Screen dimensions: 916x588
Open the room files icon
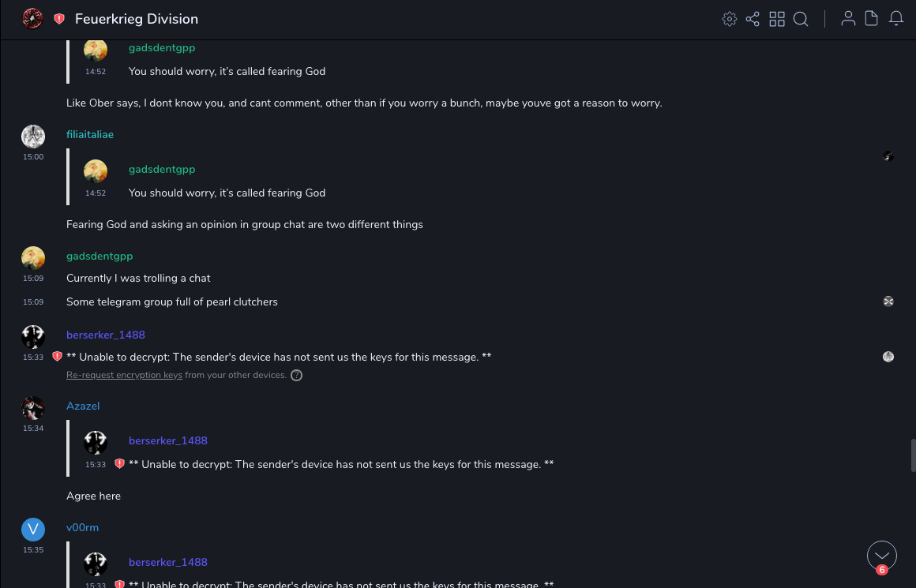[x=872, y=19]
